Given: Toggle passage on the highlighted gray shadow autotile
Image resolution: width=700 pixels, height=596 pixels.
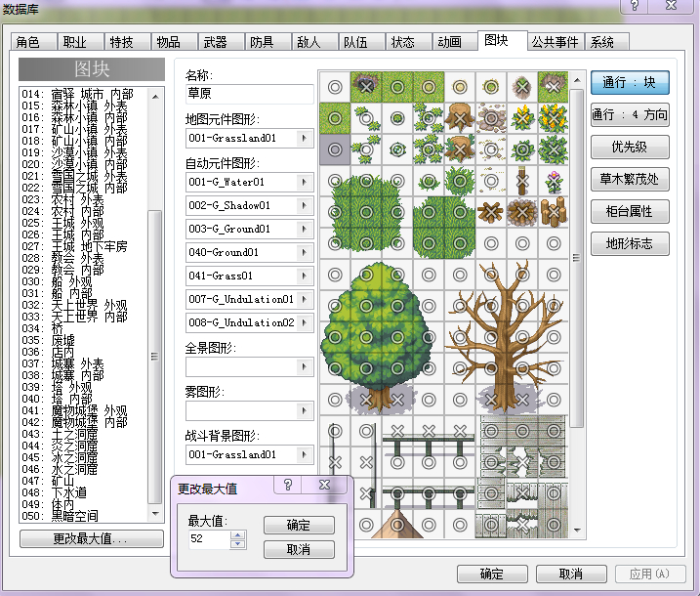Looking at the screenshot, I should click(x=335, y=149).
